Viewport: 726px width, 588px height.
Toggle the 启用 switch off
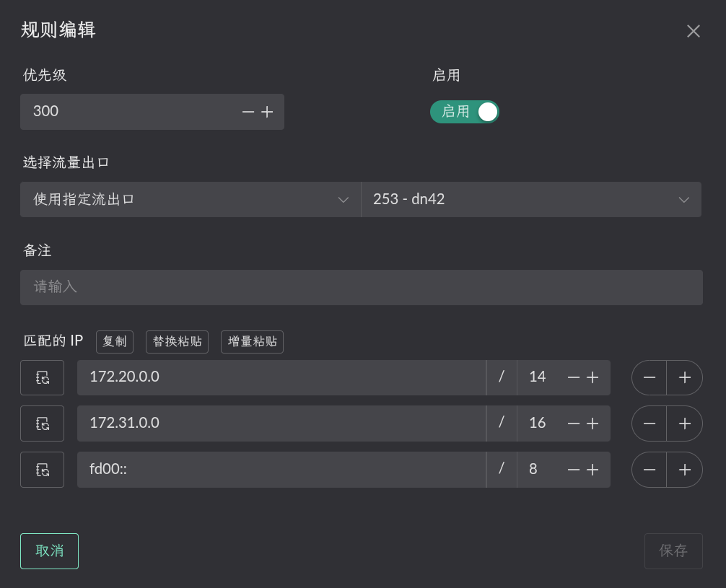click(x=465, y=112)
